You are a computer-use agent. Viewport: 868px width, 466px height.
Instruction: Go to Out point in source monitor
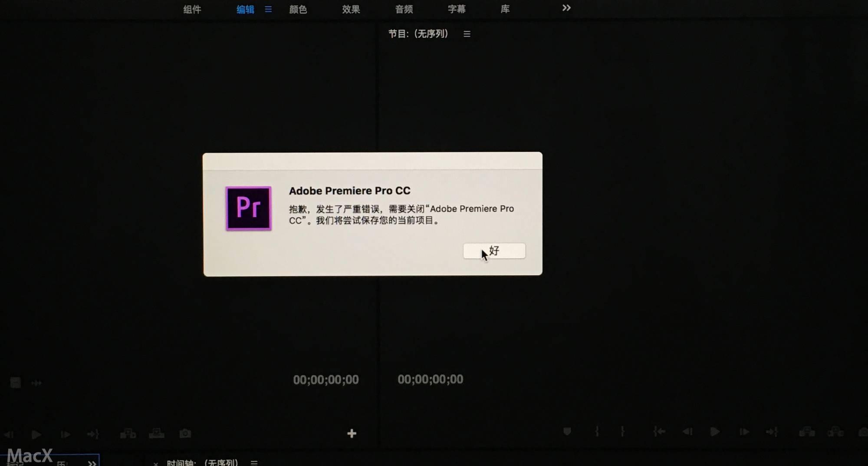coord(93,434)
